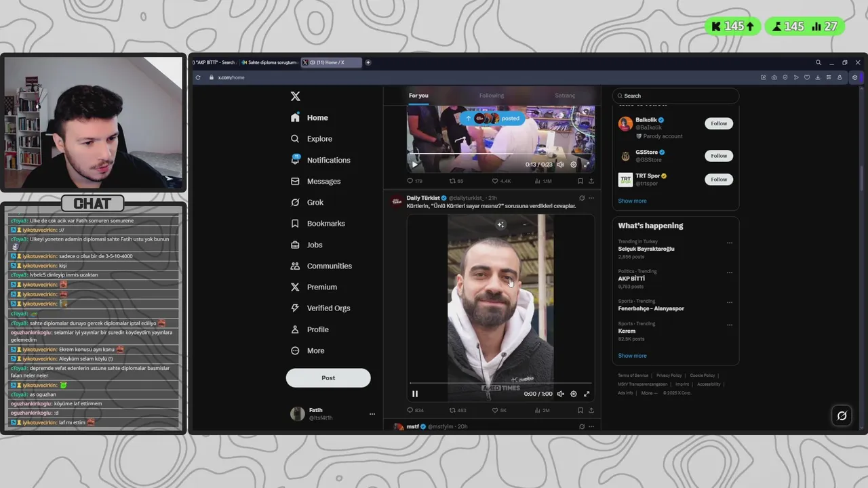The width and height of the screenshot is (868, 488).
Task: Open more options on Daily Türkist post
Action: point(591,198)
